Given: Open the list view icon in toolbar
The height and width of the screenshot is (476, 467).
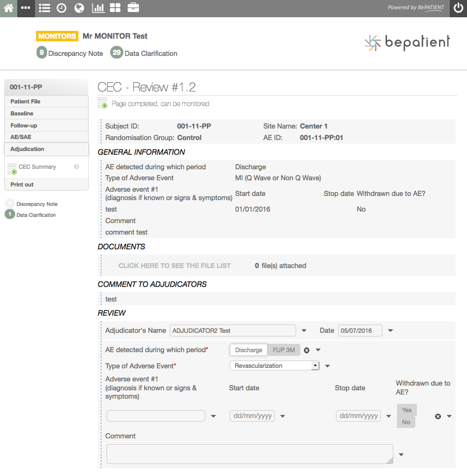Looking at the screenshot, I should click(44, 8).
